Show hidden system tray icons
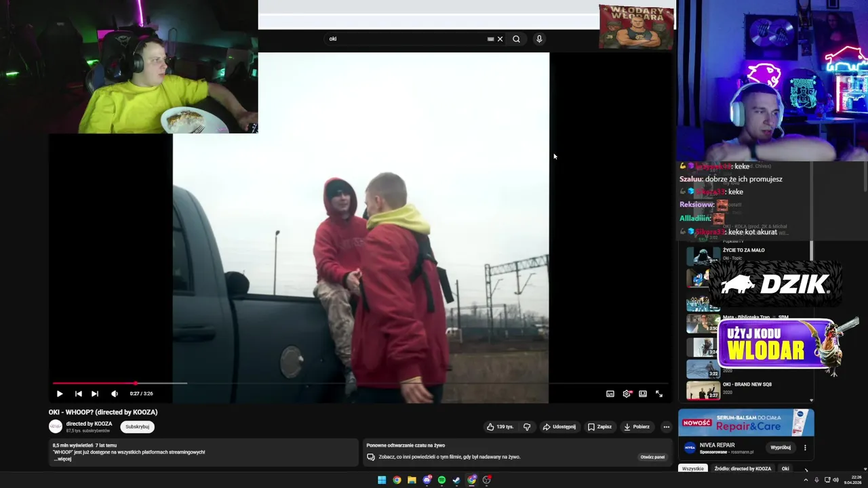 [806, 480]
